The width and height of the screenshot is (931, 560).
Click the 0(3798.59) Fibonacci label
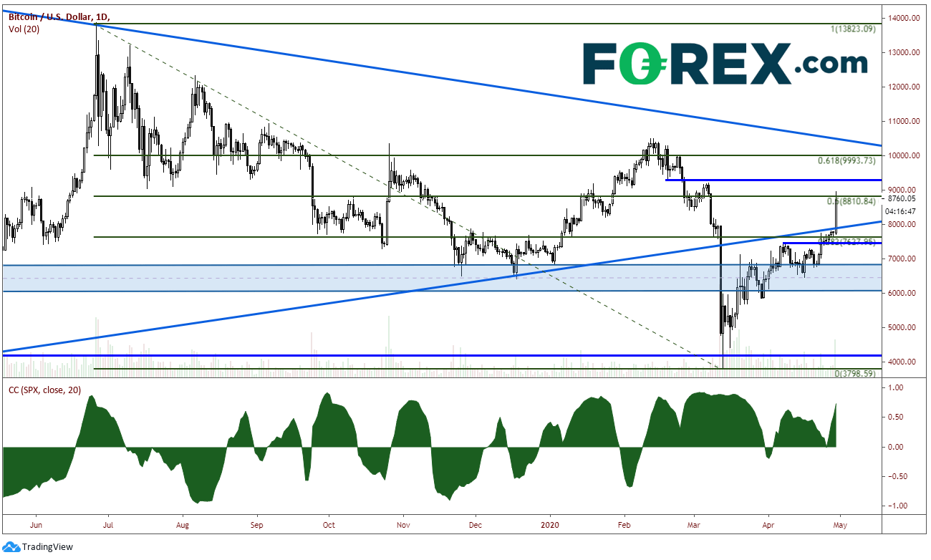coord(854,374)
